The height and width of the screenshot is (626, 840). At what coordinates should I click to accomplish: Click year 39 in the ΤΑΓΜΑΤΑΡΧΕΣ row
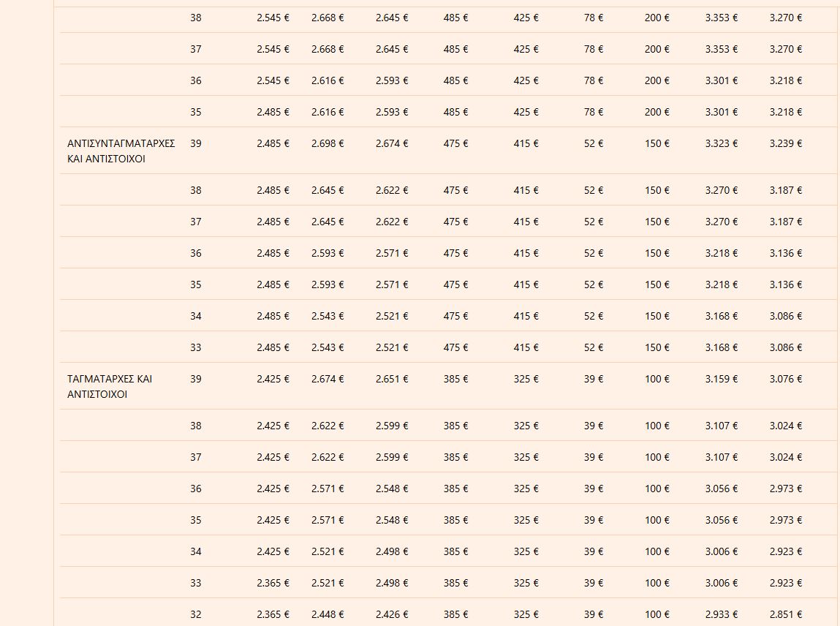pyautogui.click(x=195, y=380)
